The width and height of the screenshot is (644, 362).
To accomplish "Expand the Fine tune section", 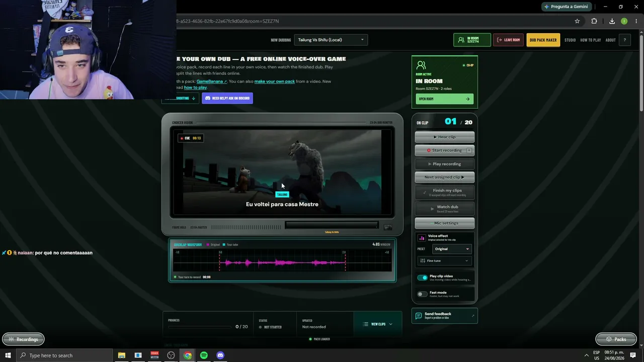I will (444, 260).
